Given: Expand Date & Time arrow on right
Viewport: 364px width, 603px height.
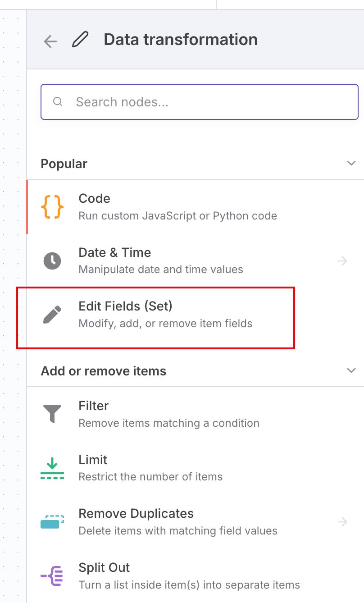Looking at the screenshot, I should coord(342,261).
